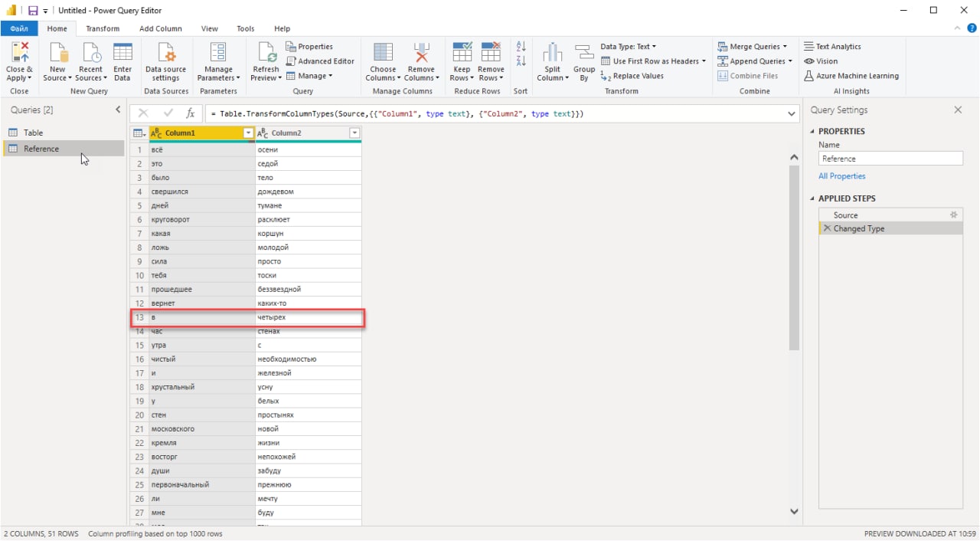Open the New Source icon

57,52
